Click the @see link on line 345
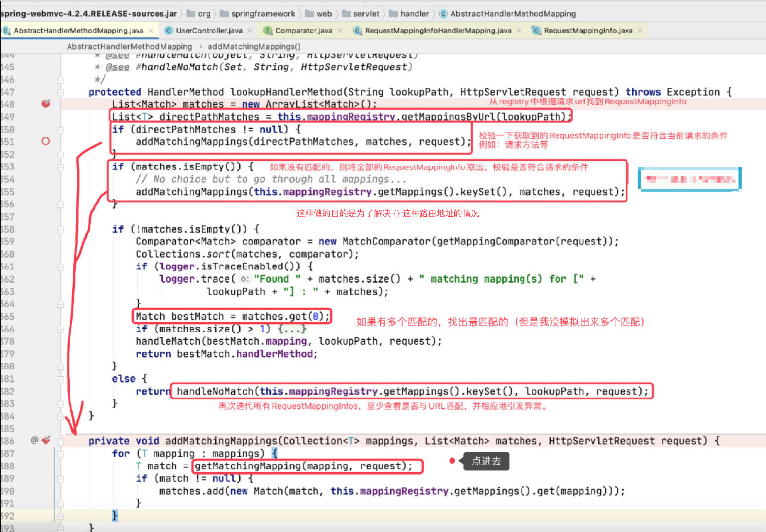 pyautogui.click(x=118, y=67)
